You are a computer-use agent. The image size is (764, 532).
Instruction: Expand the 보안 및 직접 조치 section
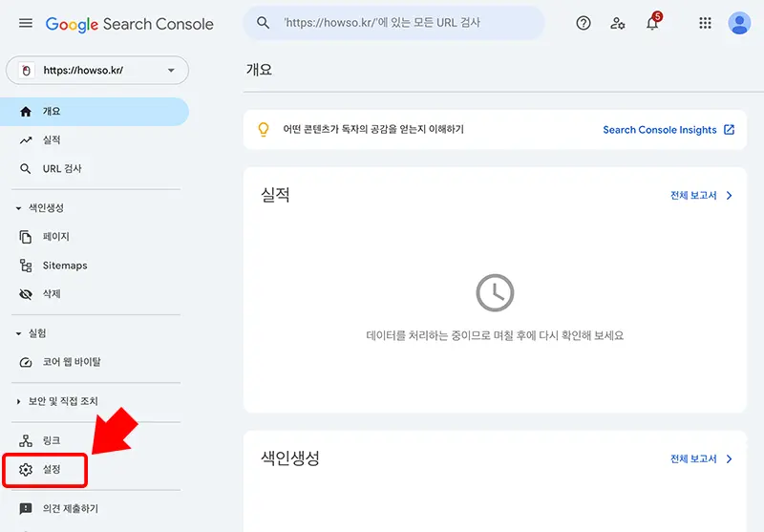18,401
